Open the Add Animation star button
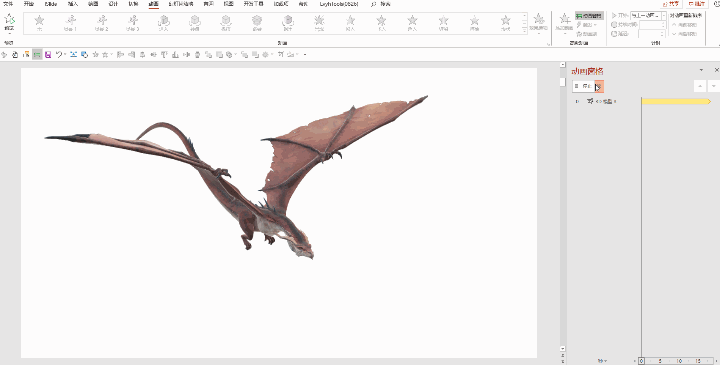720x365 pixels. 564,23
